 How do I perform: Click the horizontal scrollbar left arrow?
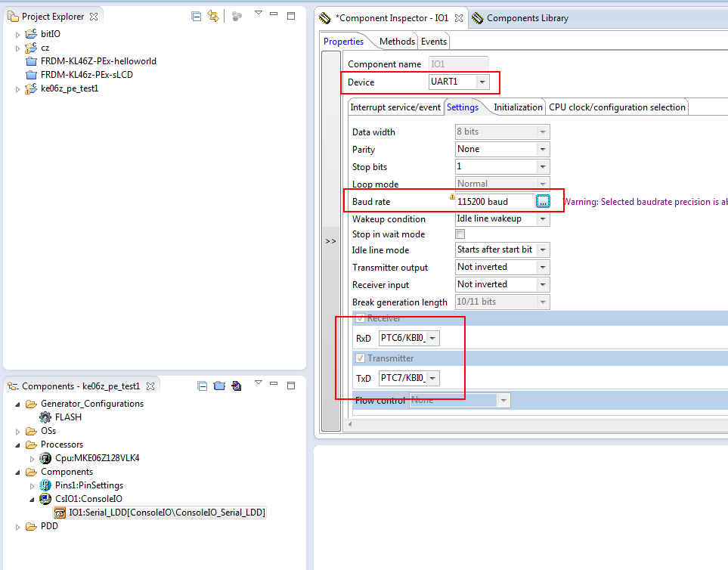(350, 424)
